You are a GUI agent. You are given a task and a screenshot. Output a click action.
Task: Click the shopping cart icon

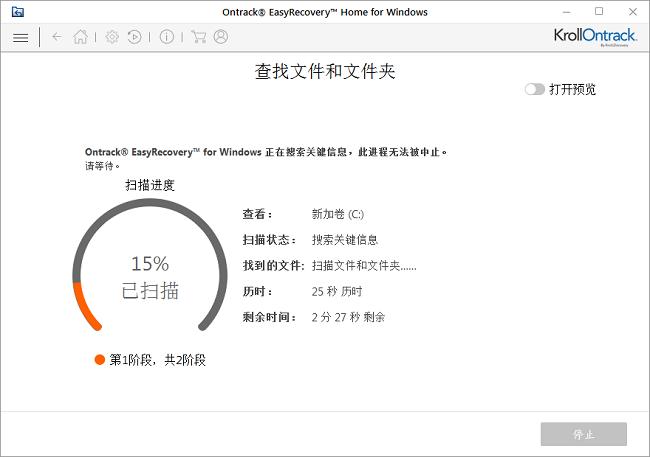tap(198, 37)
